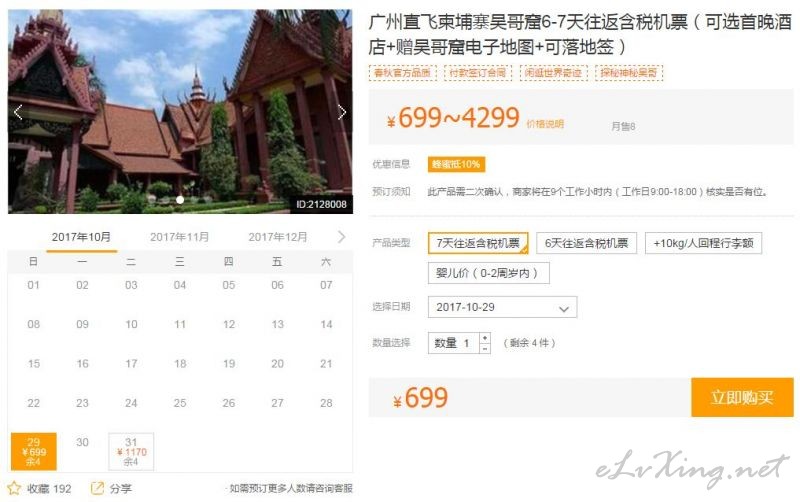Viewport: 800px width, 502px height.
Task: Click the 蜂蜜抵10% discount badge
Action: pos(456,164)
